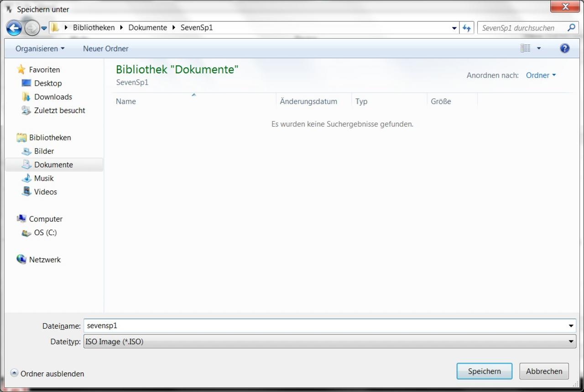
Task: Select Bibliotheken in the navigation tree
Action: 50,138
